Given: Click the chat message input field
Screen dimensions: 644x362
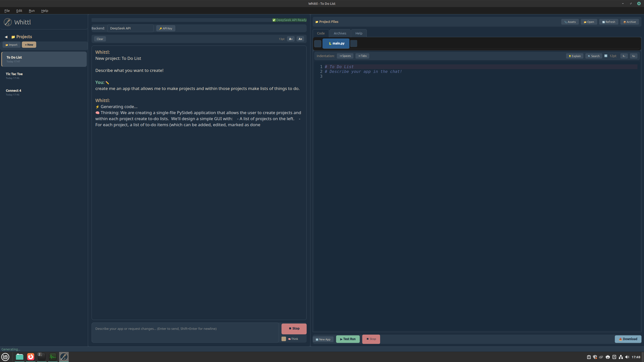Looking at the screenshot, I should pos(185,332).
